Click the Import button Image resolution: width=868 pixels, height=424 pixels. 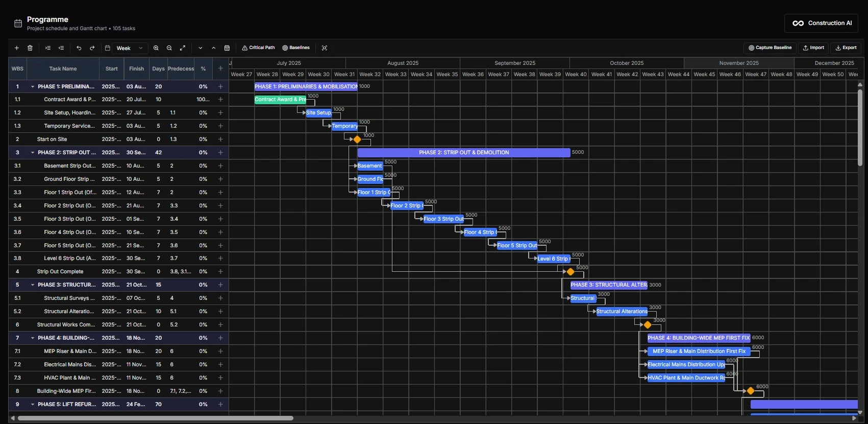[813, 48]
